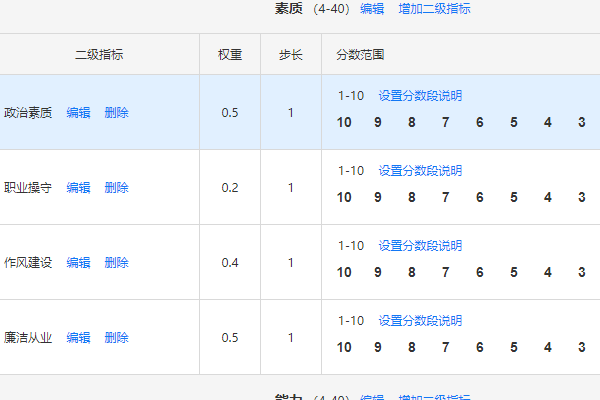Image resolution: width=600 pixels, height=400 pixels.
Task: Select score 3 in 廉洁从业 row
Action: (582, 348)
